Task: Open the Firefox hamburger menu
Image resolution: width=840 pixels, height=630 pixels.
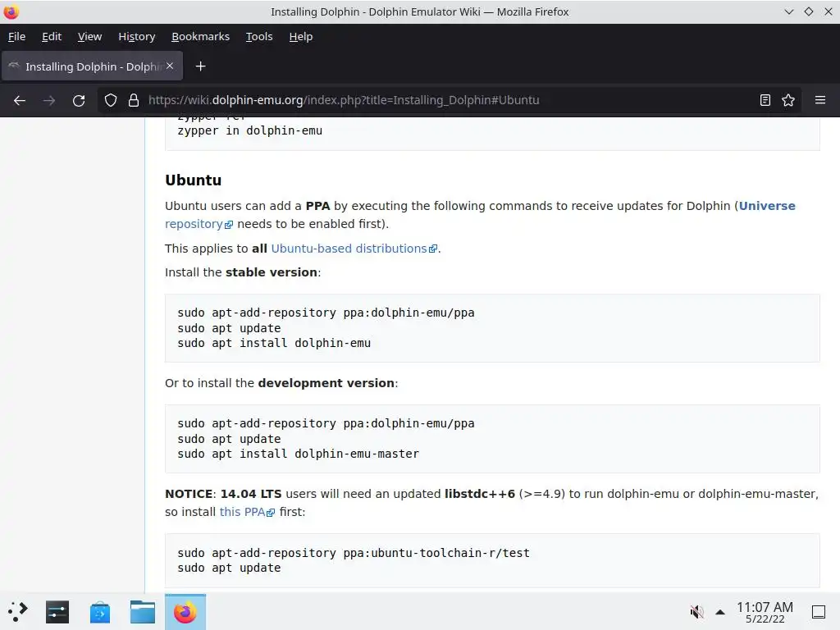Action: [819, 100]
